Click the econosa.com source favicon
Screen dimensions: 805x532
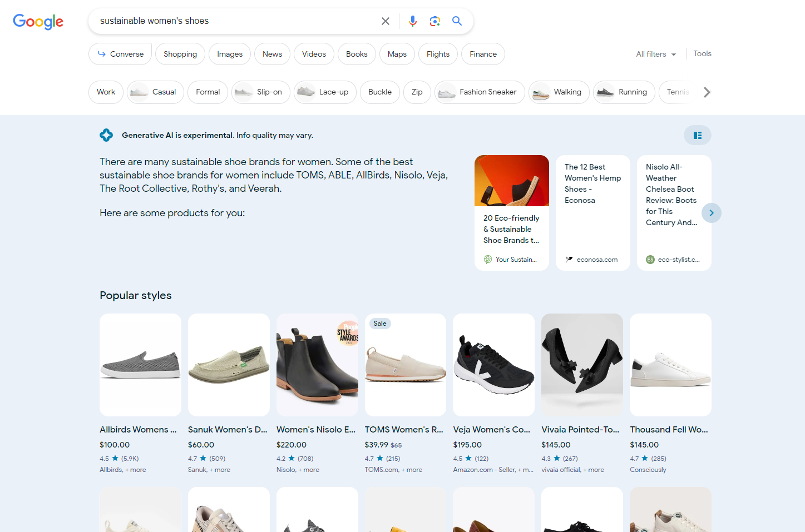569,260
